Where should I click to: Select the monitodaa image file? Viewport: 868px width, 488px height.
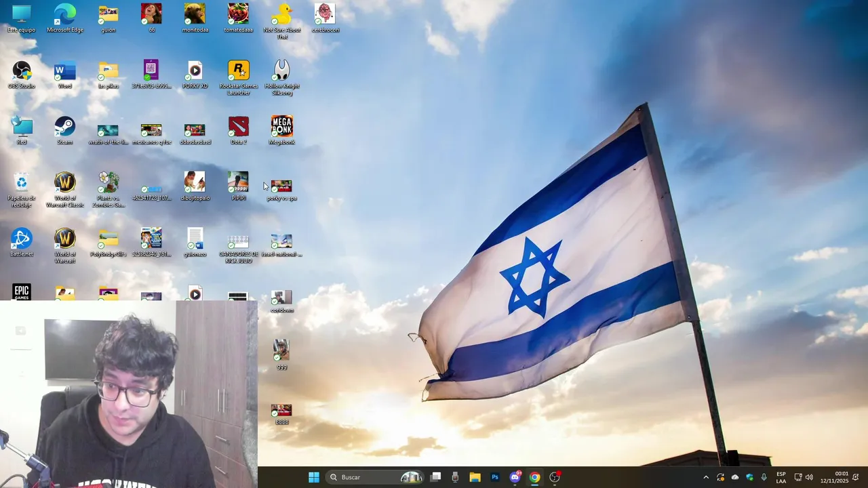click(x=195, y=18)
